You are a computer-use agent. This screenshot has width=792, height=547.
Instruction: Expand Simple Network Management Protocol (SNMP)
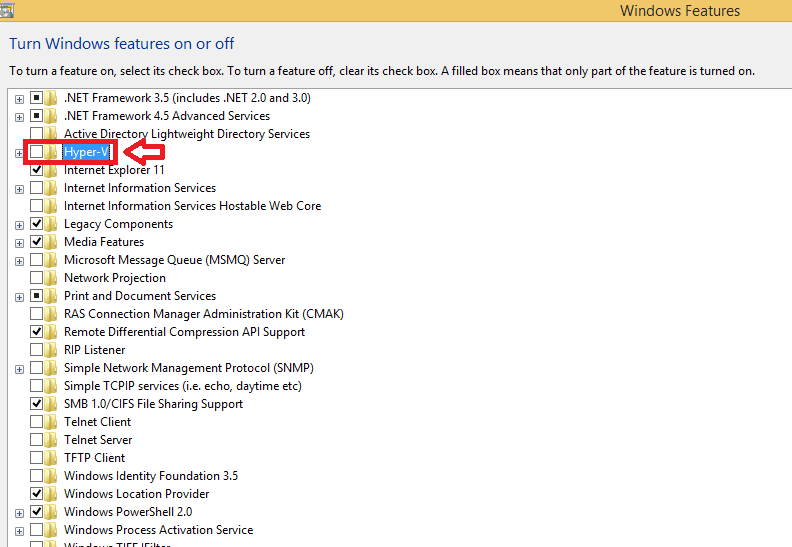19,370
